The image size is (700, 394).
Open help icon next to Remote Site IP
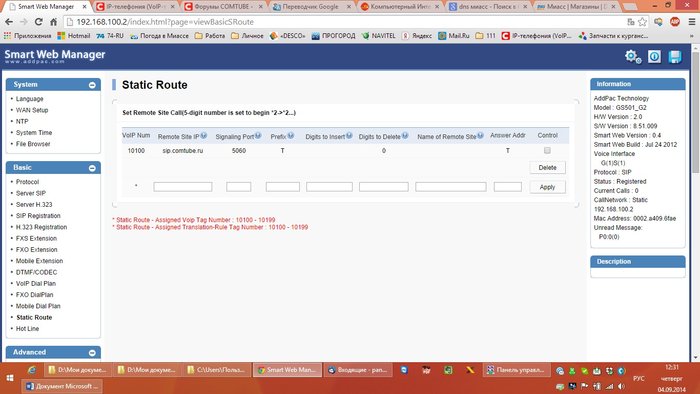coord(204,136)
